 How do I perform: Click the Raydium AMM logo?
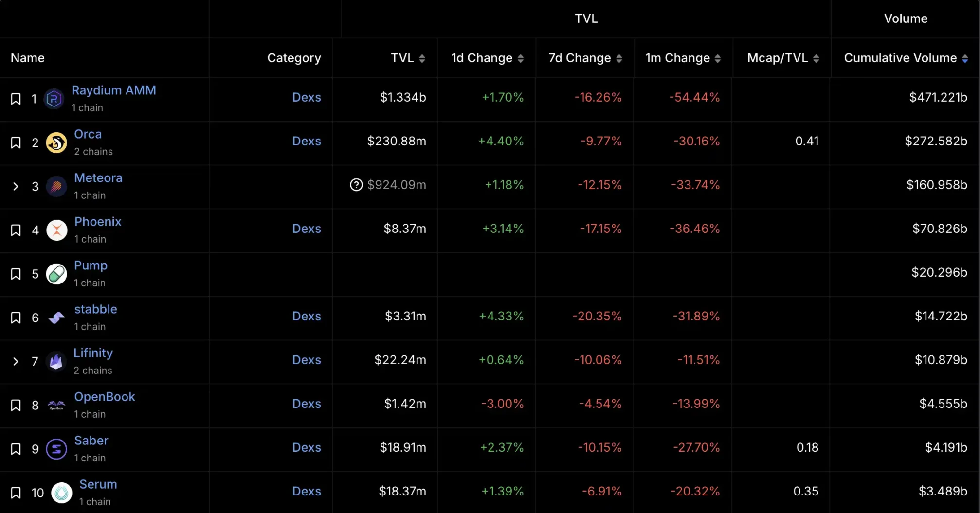pyautogui.click(x=54, y=99)
